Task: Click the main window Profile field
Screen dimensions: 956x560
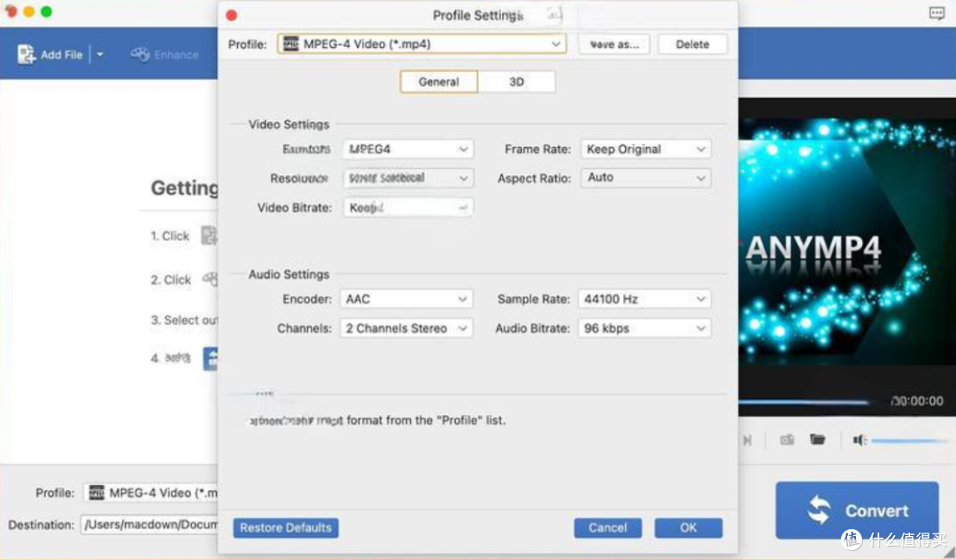Action: (x=150, y=493)
